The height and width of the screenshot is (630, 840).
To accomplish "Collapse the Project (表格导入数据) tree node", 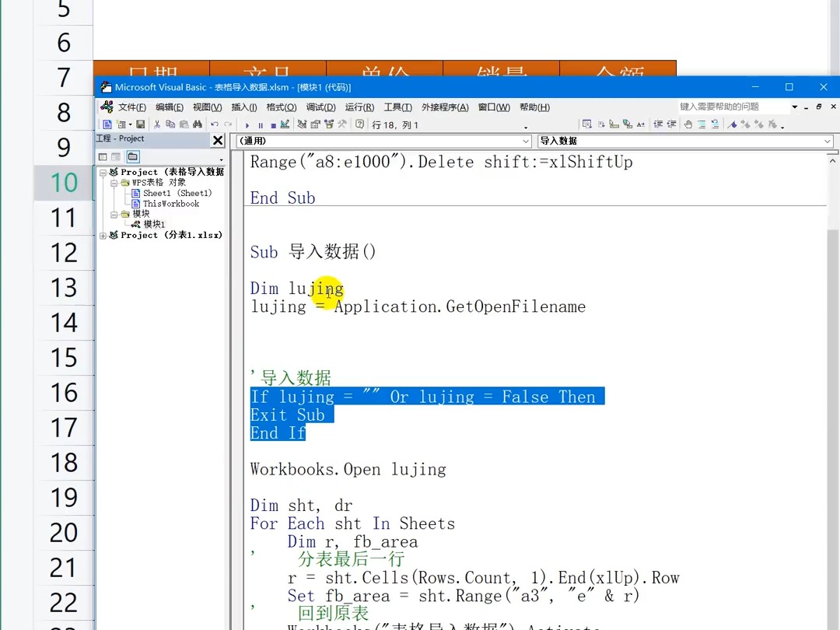I will [103, 173].
